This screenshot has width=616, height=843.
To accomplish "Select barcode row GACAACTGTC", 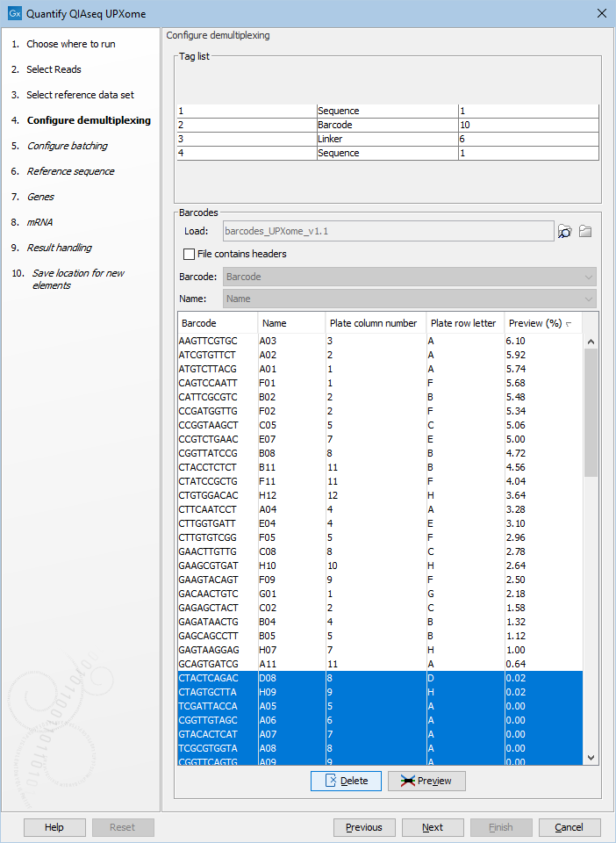I will pyautogui.click(x=380, y=594).
